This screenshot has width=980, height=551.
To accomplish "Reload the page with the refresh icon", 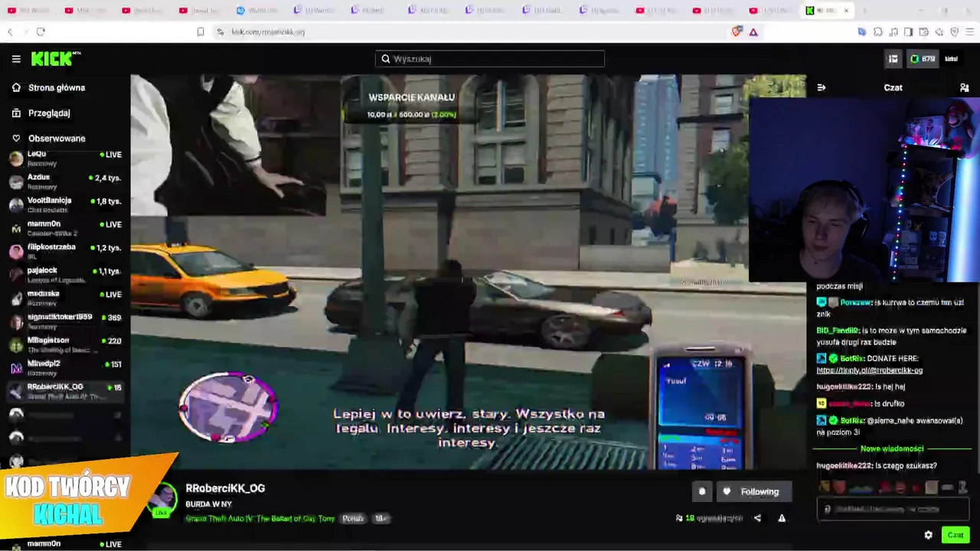I will [x=41, y=32].
